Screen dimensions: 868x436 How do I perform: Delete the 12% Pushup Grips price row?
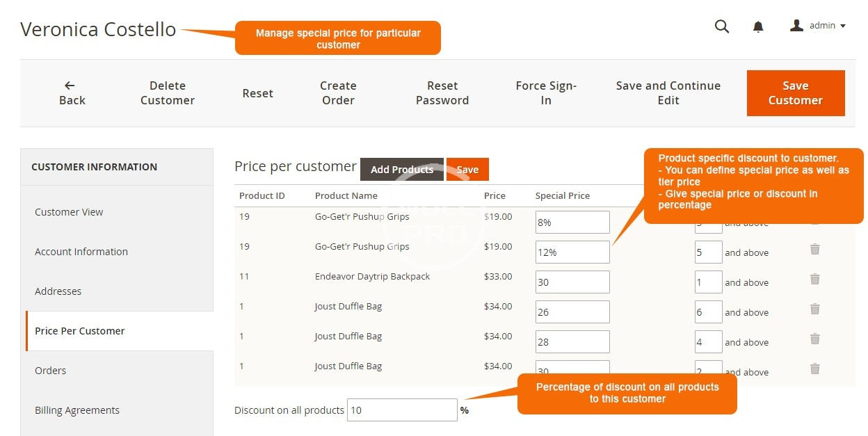coord(815,249)
